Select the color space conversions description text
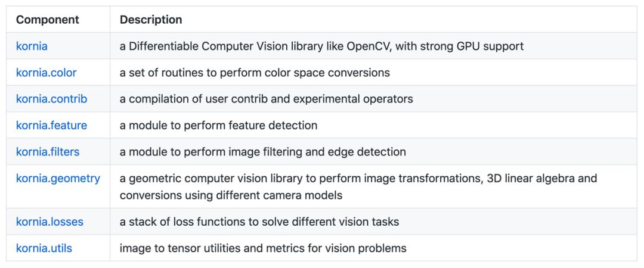This screenshot has width=644, height=268. click(x=255, y=73)
